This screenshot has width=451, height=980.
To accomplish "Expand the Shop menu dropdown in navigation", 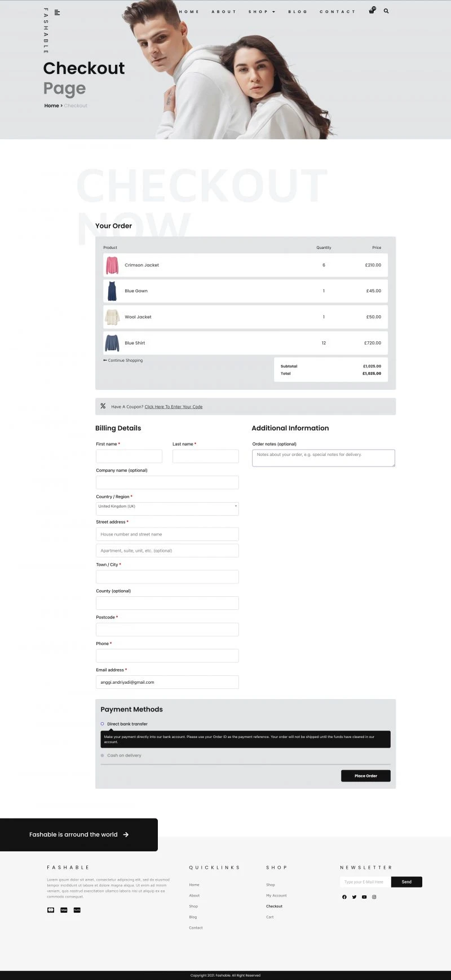I will pos(262,12).
